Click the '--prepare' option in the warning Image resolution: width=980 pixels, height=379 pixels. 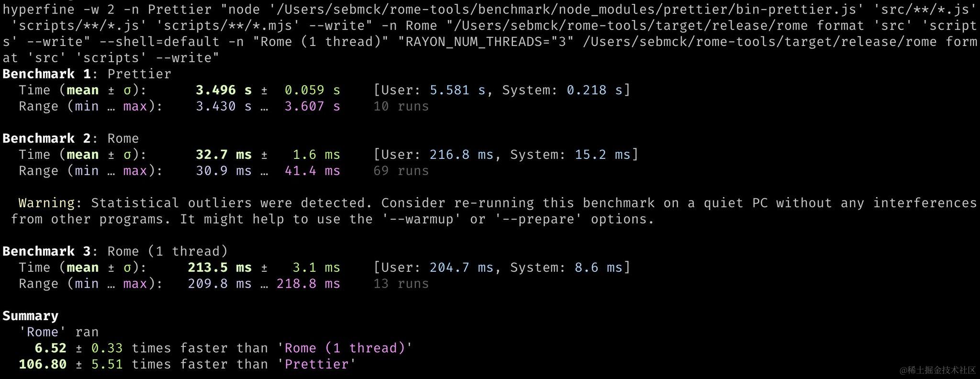point(538,219)
